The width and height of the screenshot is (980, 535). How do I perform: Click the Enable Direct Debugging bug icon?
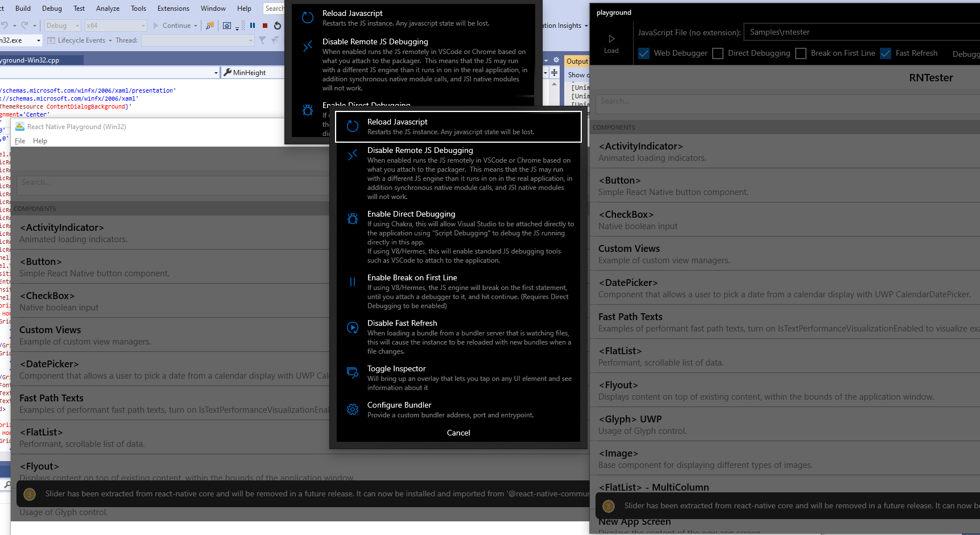(x=352, y=218)
